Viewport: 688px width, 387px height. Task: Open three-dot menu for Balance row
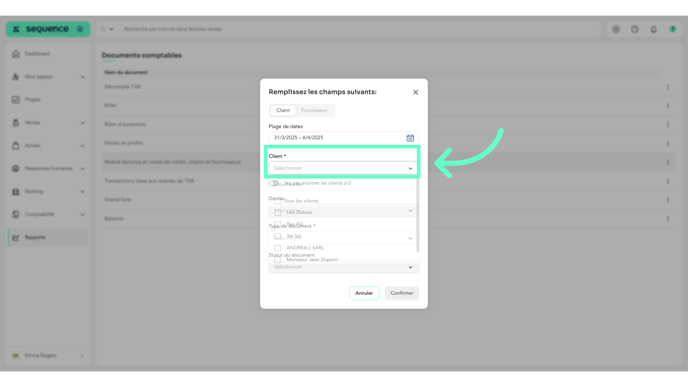(668, 219)
